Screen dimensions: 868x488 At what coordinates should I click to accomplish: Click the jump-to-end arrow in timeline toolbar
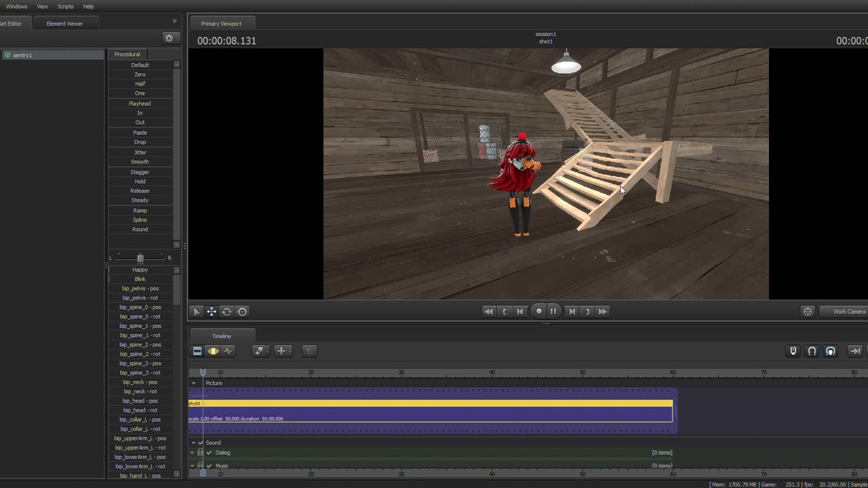pos(855,351)
